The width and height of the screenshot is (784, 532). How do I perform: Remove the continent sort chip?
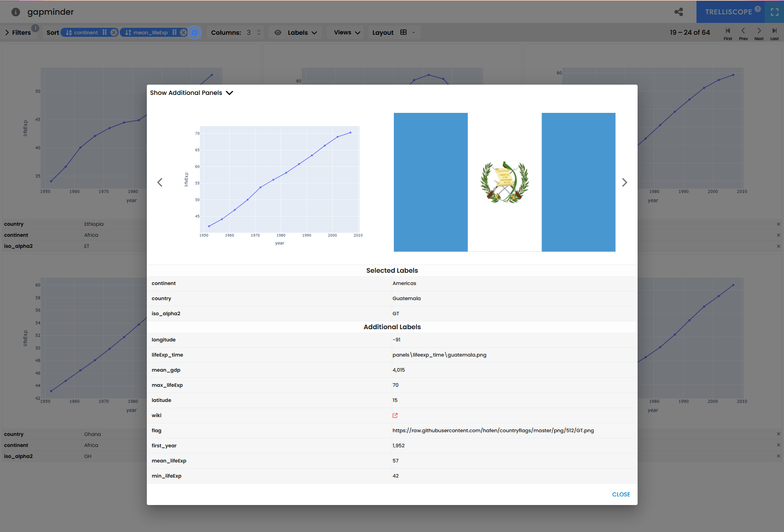coord(113,32)
